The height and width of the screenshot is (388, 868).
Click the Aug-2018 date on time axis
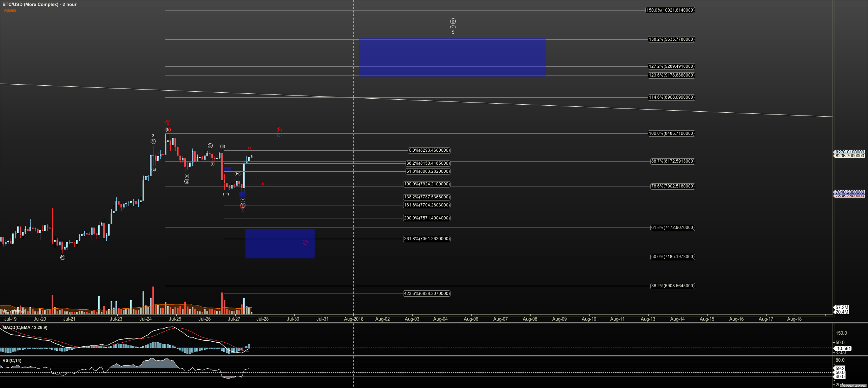[x=354, y=319]
